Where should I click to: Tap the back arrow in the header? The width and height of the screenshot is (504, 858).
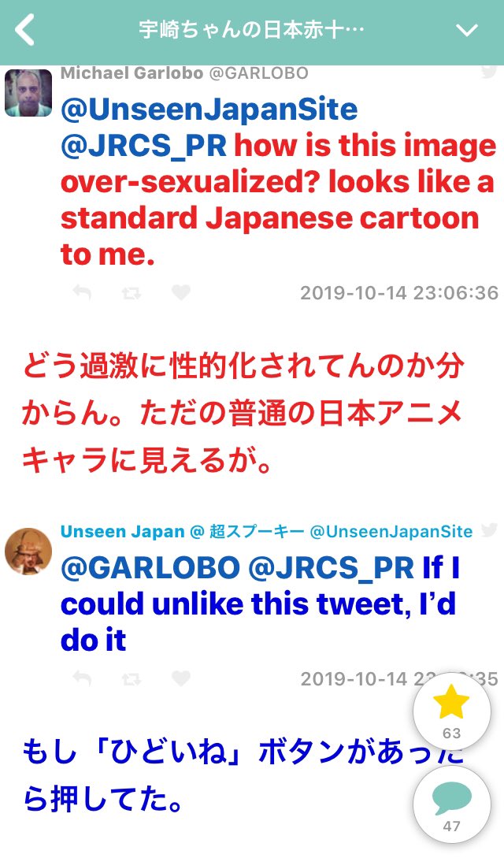pos(24,30)
